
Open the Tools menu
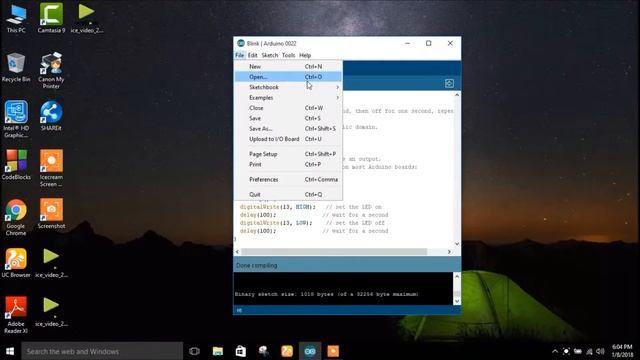point(288,55)
